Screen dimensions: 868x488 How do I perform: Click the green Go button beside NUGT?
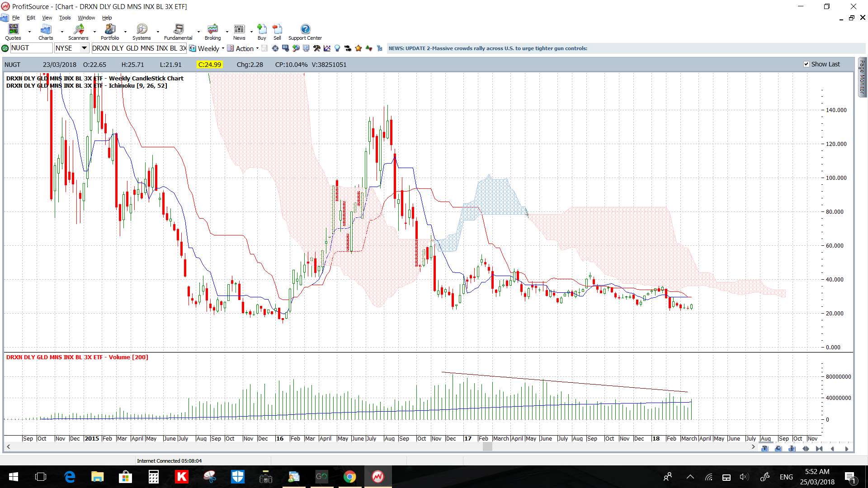[x=5, y=48]
